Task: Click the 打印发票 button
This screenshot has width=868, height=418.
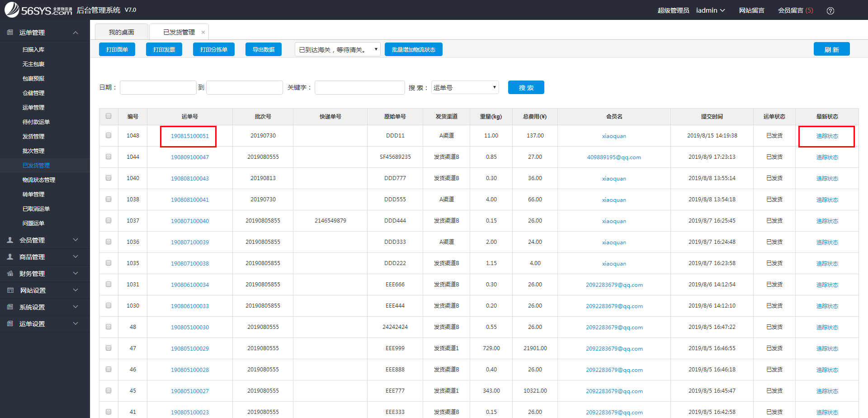Action: (x=164, y=49)
